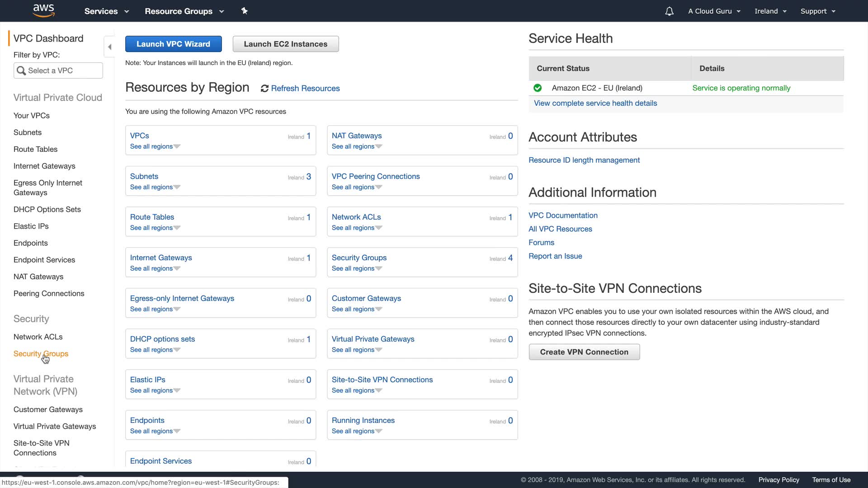Click the search magnifier in VPC filter
Image resolution: width=868 pixels, height=488 pixels.
pos(21,70)
